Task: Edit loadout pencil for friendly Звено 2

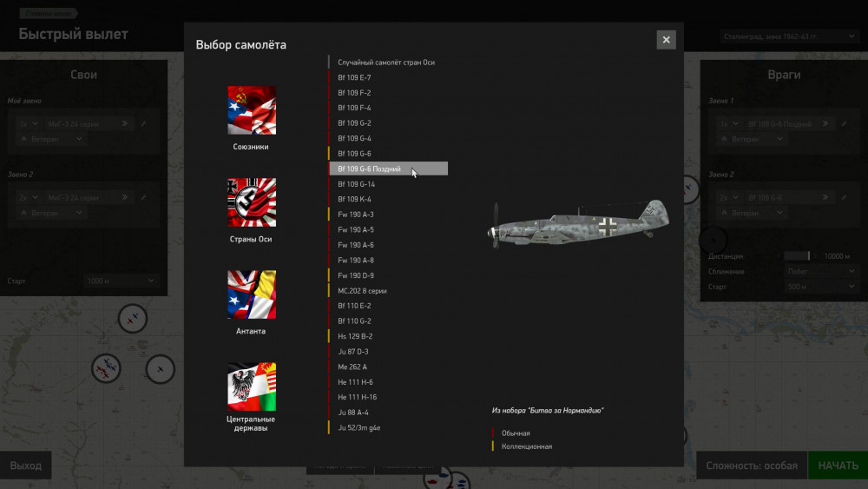Action: click(x=143, y=197)
